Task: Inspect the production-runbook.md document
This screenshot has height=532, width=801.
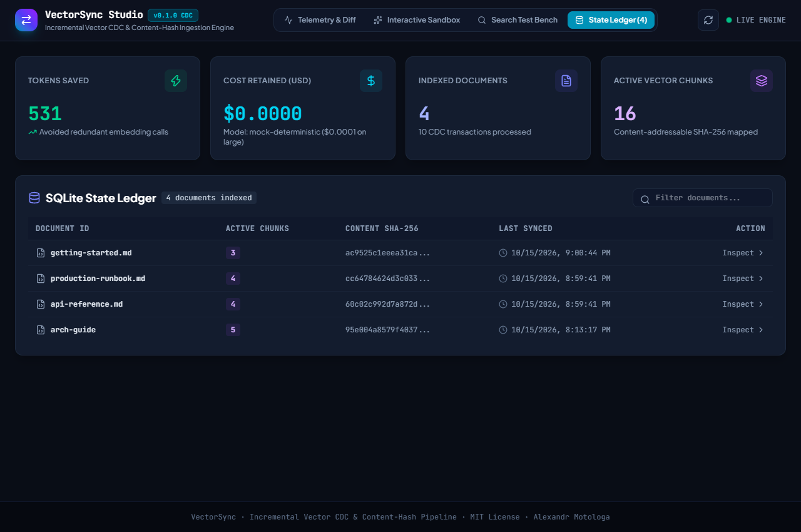Action: [x=743, y=279]
